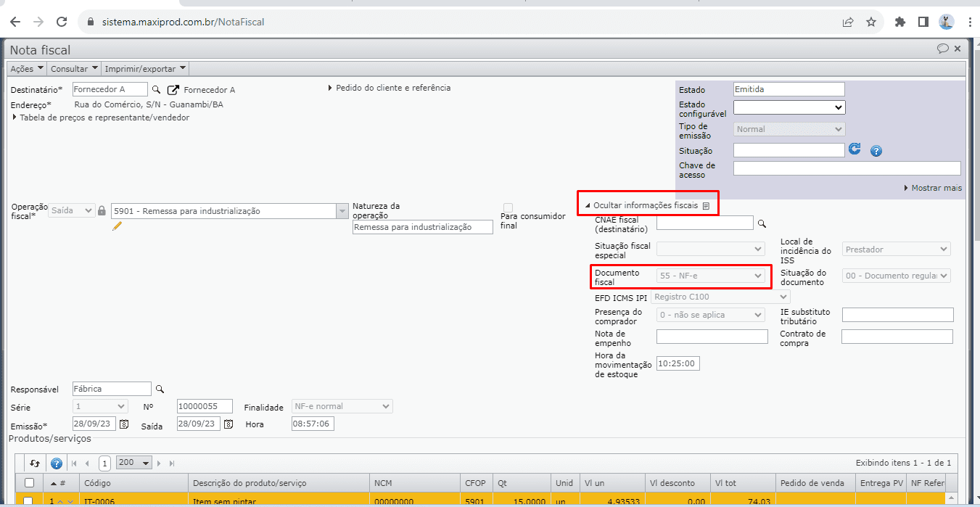Open the Imprimir/exportar menu
980x507 pixels.
point(145,68)
